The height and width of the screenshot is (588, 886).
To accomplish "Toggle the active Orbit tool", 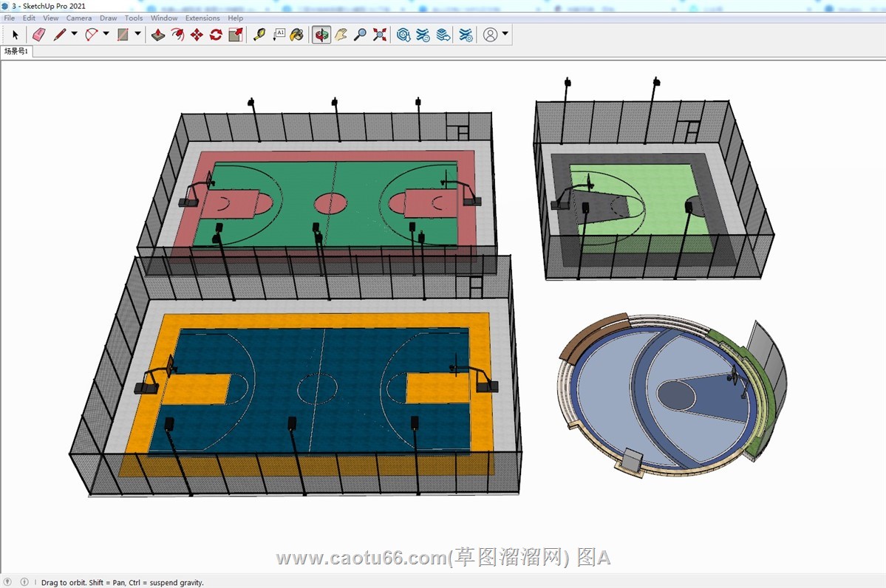I will (x=321, y=35).
